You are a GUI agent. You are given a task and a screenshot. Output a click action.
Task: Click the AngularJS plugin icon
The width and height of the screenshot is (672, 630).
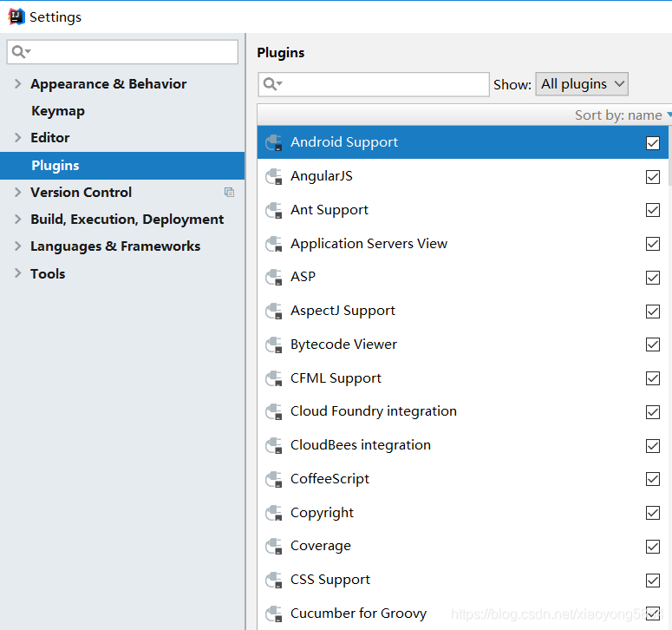point(274,176)
